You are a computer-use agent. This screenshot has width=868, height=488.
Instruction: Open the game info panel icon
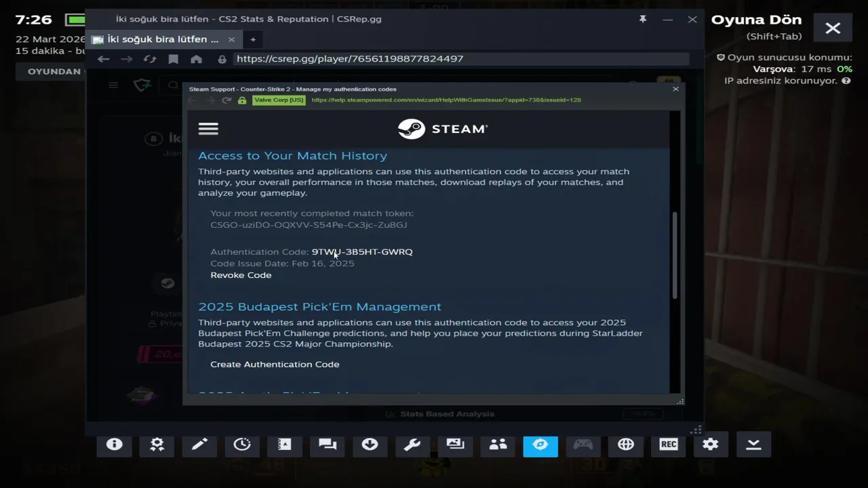click(114, 445)
